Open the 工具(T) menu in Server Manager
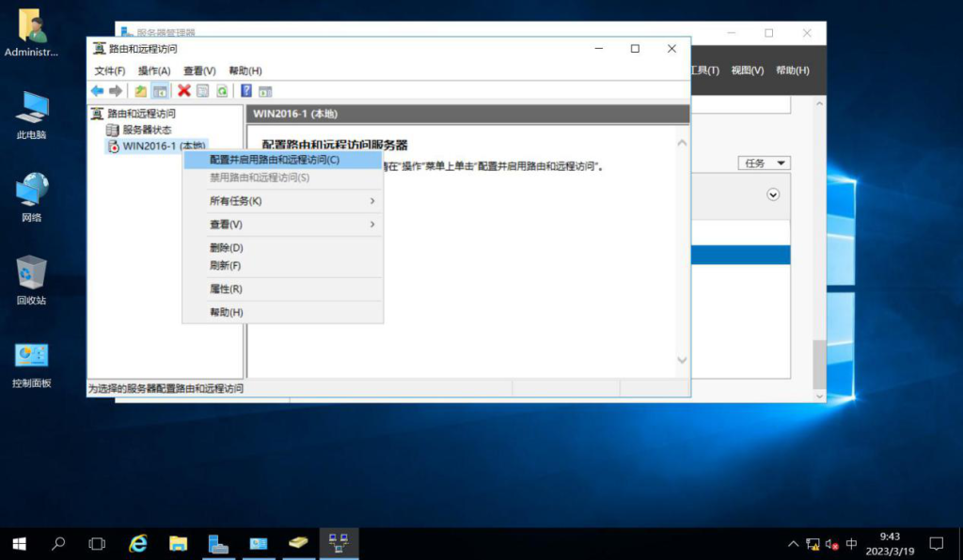This screenshot has width=963, height=560. click(705, 70)
